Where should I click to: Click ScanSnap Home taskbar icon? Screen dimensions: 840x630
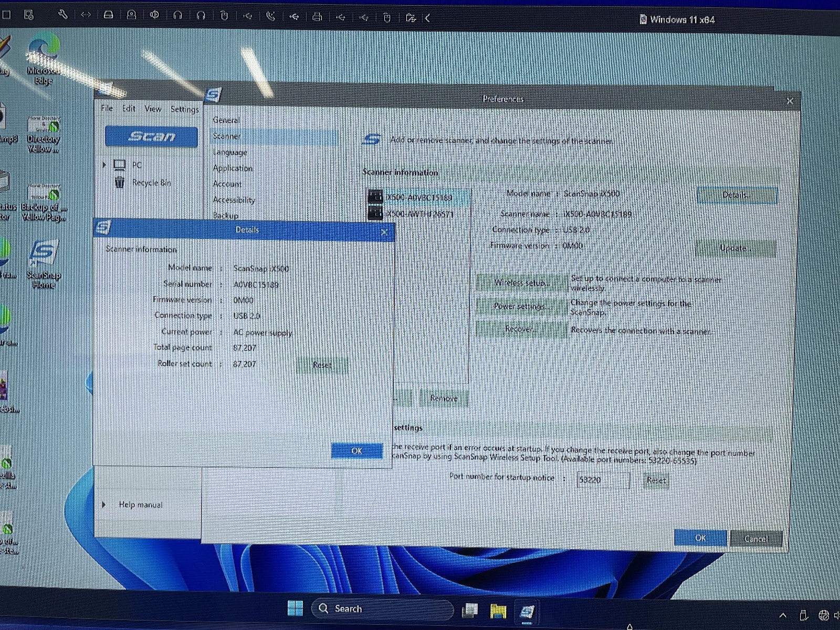click(x=527, y=611)
